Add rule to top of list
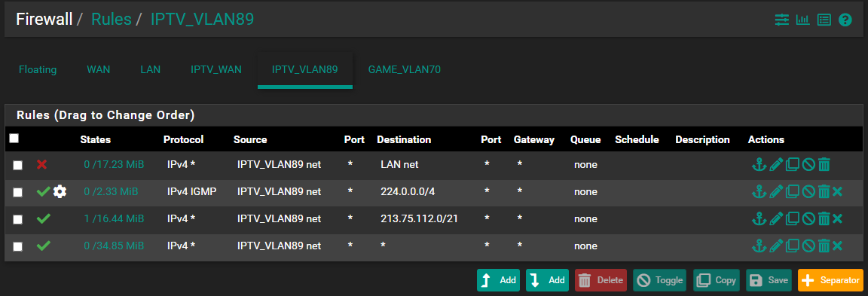 [498, 280]
